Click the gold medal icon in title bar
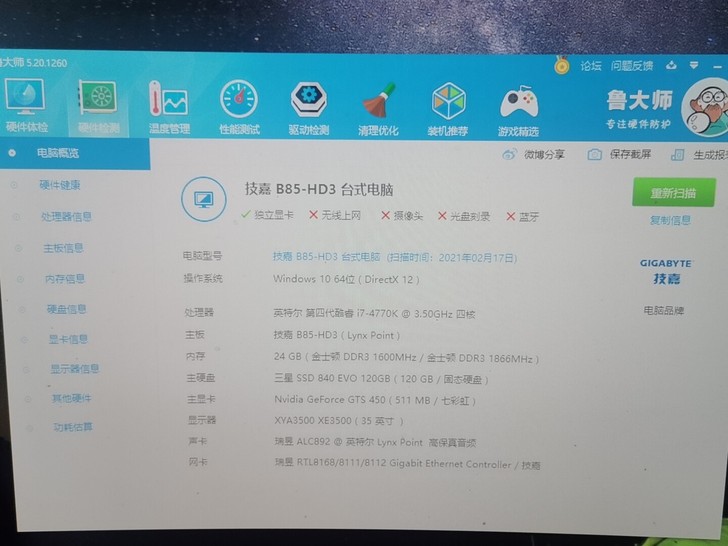728x546 pixels. pyautogui.click(x=561, y=65)
